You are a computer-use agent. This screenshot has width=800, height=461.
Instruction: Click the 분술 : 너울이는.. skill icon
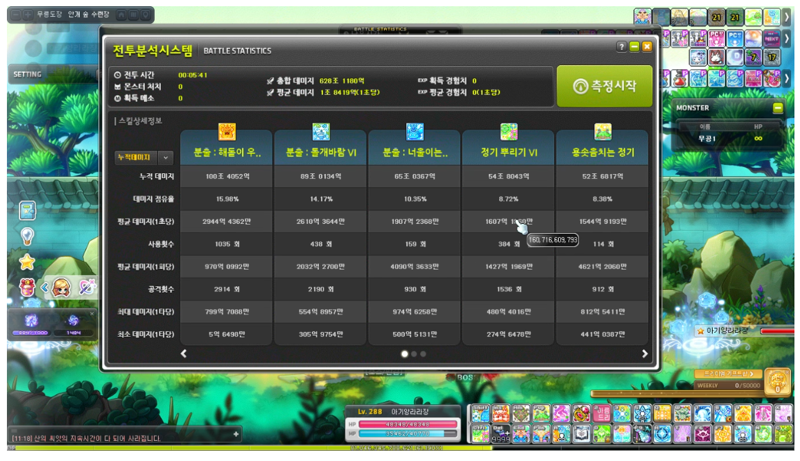pyautogui.click(x=415, y=132)
